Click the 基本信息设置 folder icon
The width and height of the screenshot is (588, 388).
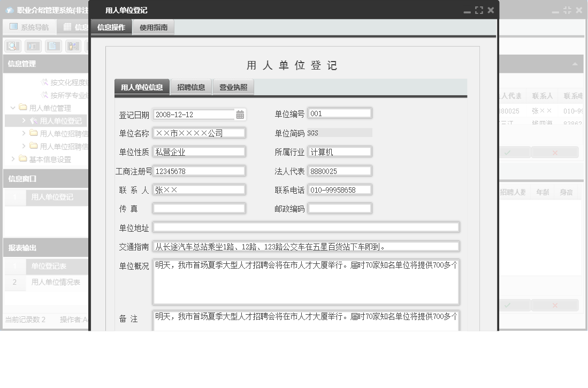click(x=22, y=158)
